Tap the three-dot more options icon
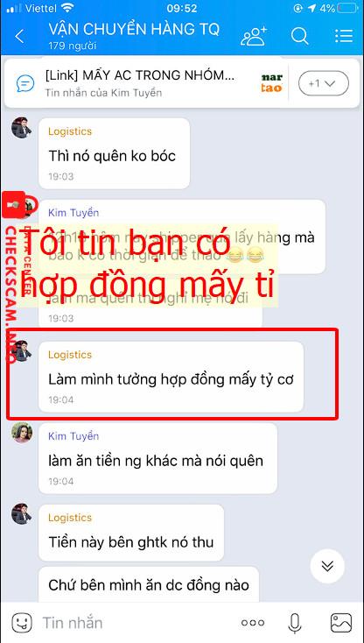 pyautogui.click(x=253, y=623)
